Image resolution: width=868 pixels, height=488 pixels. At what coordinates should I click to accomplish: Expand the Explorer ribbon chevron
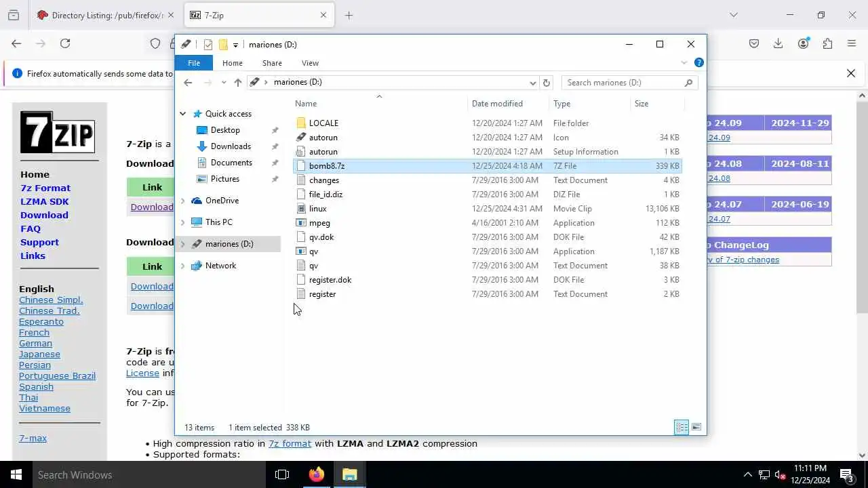[684, 62]
